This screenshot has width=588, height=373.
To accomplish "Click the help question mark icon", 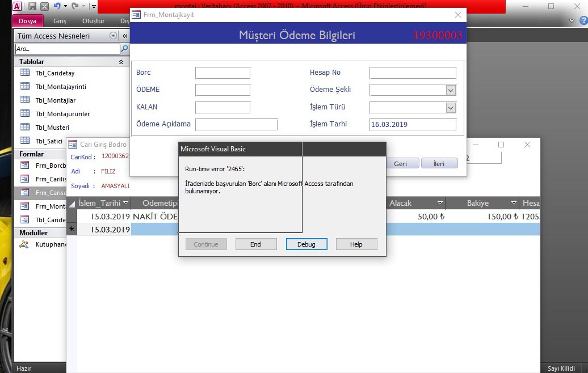I will pyautogui.click(x=583, y=20).
